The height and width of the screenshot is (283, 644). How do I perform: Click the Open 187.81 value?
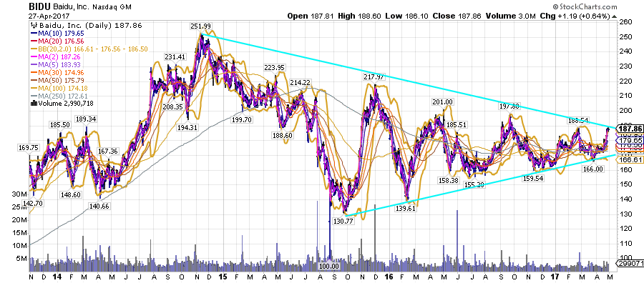pyautogui.click(x=311, y=16)
